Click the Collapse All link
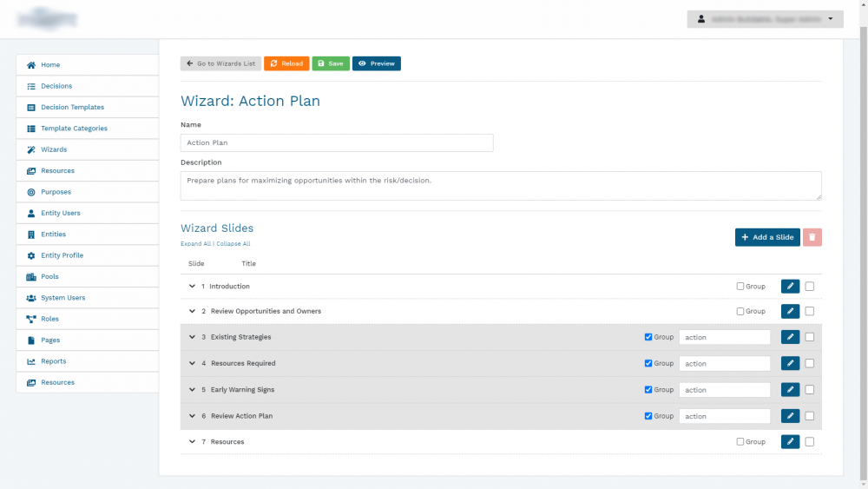868x489 pixels. (233, 244)
